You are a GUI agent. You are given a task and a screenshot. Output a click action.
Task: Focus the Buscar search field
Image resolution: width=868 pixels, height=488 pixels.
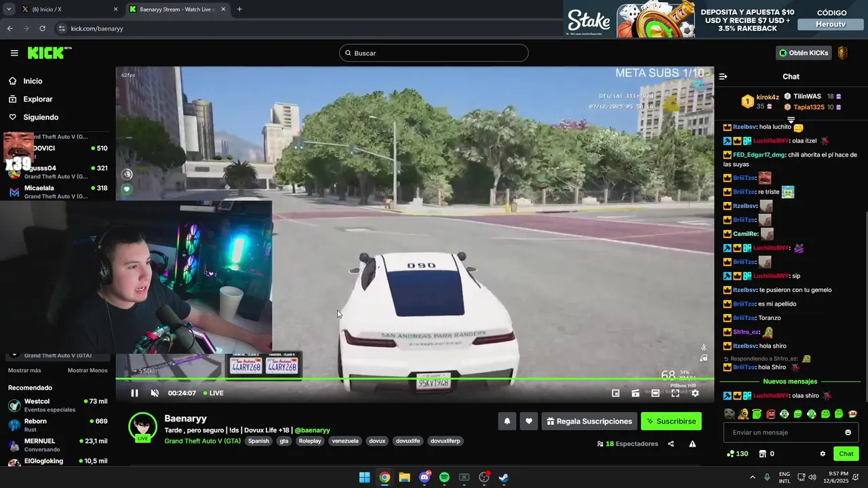click(x=434, y=53)
